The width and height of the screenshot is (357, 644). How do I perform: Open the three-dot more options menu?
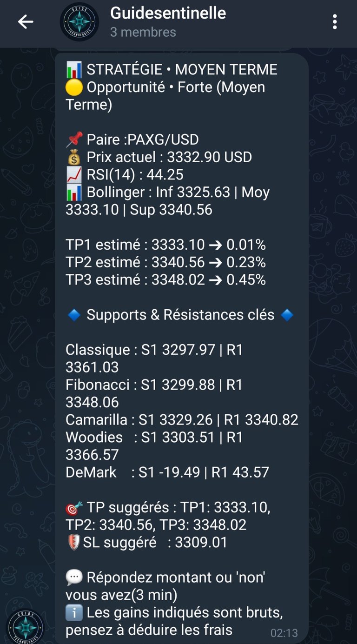(x=335, y=22)
